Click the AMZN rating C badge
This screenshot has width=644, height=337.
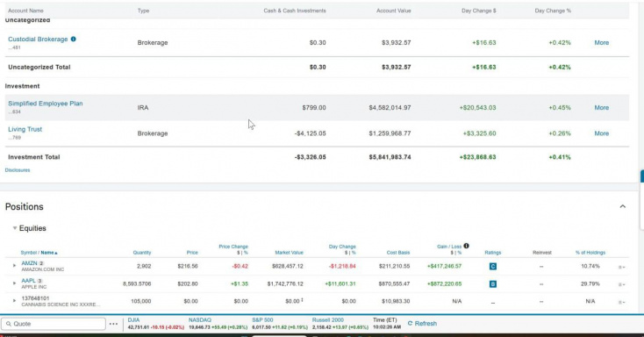pos(493,266)
